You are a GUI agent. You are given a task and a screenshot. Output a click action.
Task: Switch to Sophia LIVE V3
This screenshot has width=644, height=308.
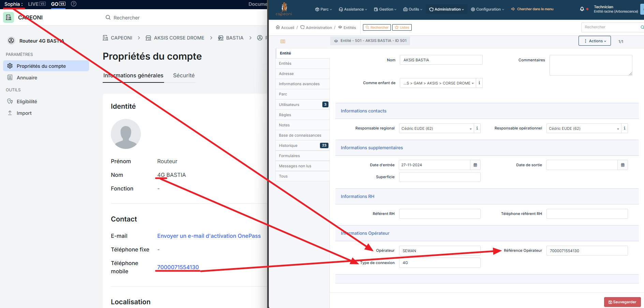(x=37, y=4)
